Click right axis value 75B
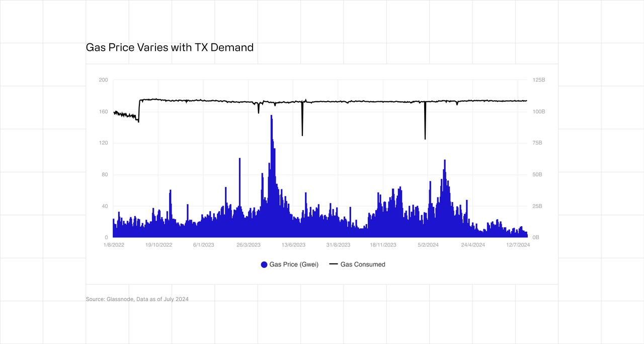This screenshot has height=344, width=644. (x=537, y=143)
